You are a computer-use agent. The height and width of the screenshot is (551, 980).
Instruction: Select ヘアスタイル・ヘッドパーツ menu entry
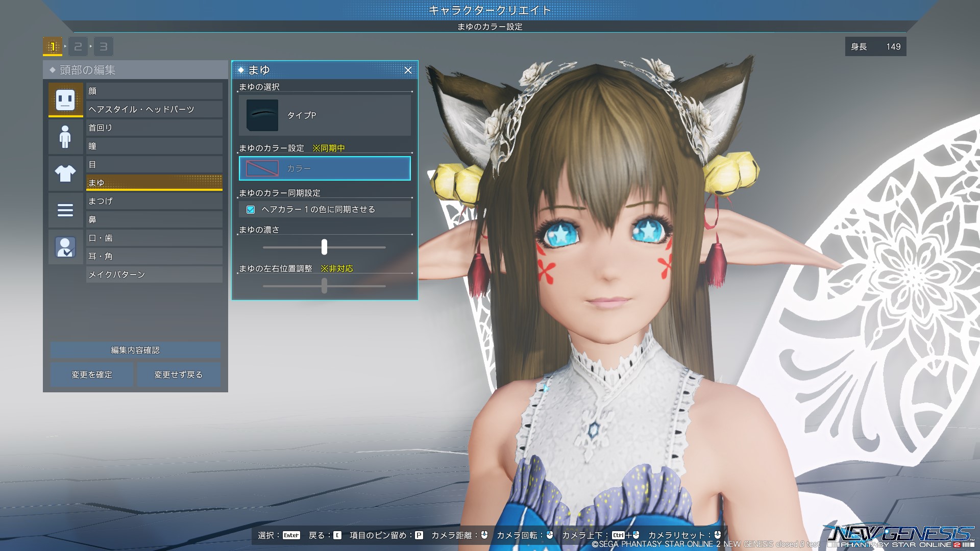point(154,109)
